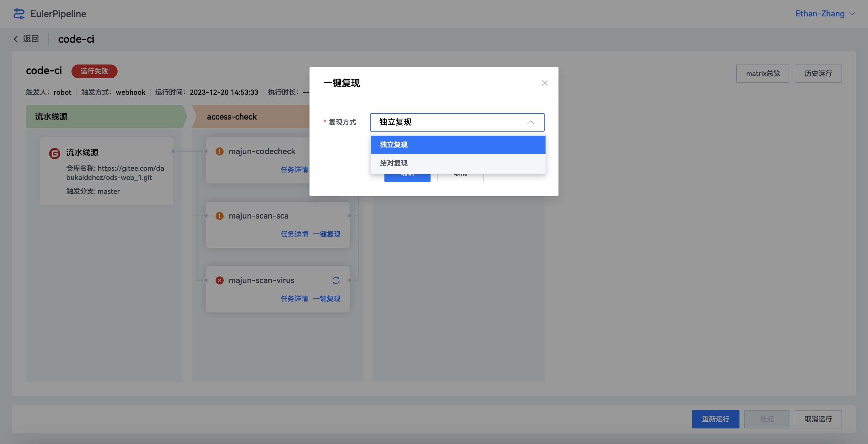Click the red error icon on majun-scan-virus
The height and width of the screenshot is (444, 868).
coord(219,280)
